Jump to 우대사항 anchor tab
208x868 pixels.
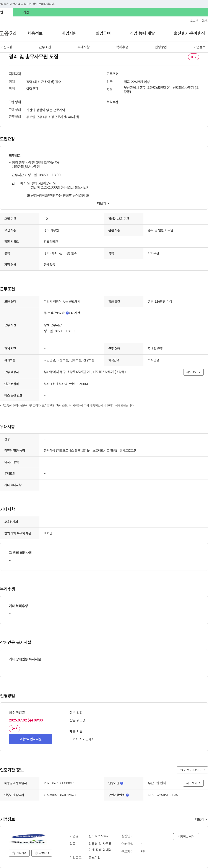(84, 47)
